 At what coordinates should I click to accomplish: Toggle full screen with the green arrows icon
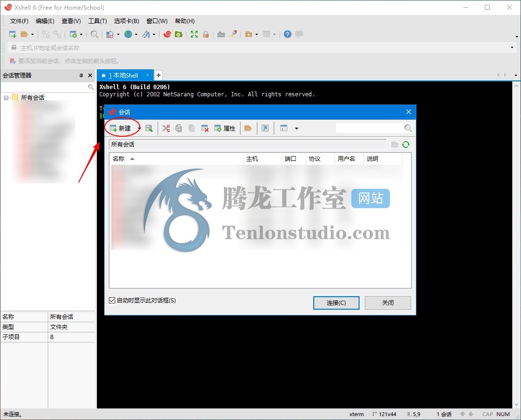(194, 34)
